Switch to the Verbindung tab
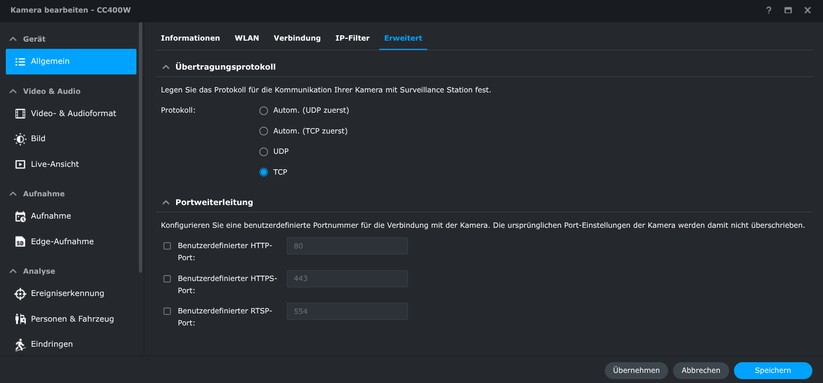Viewport: 823px width, 383px height. click(297, 38)
